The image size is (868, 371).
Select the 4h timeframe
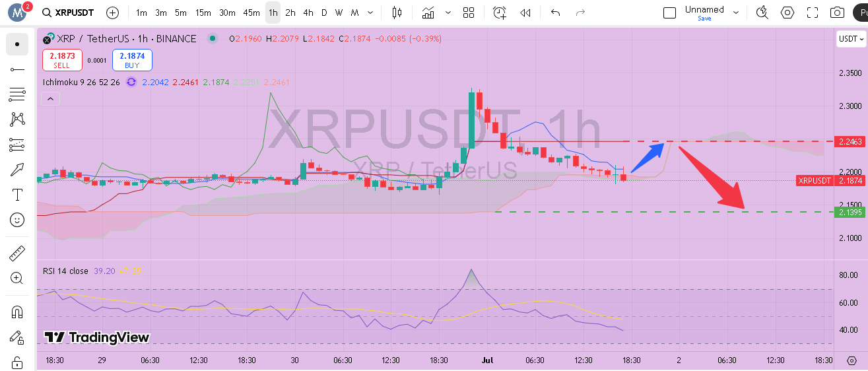[308, 13]
